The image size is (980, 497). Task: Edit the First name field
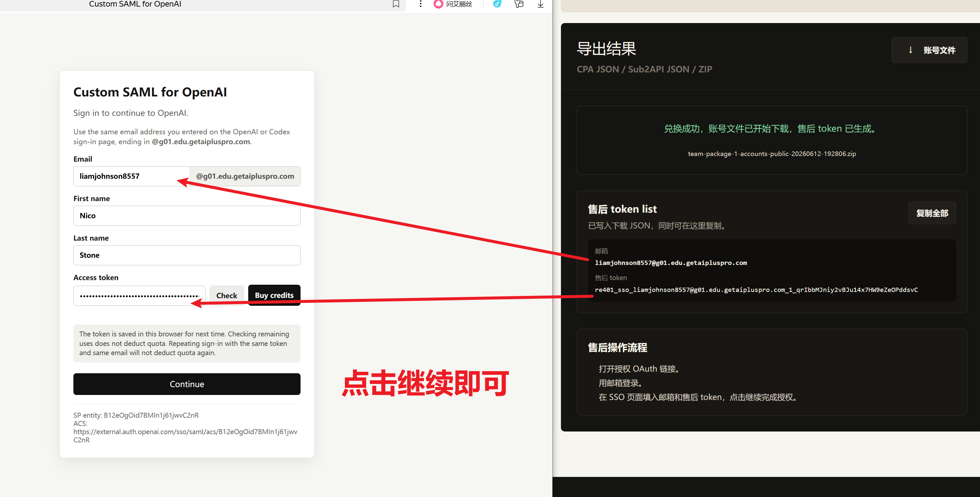[187, 216]
